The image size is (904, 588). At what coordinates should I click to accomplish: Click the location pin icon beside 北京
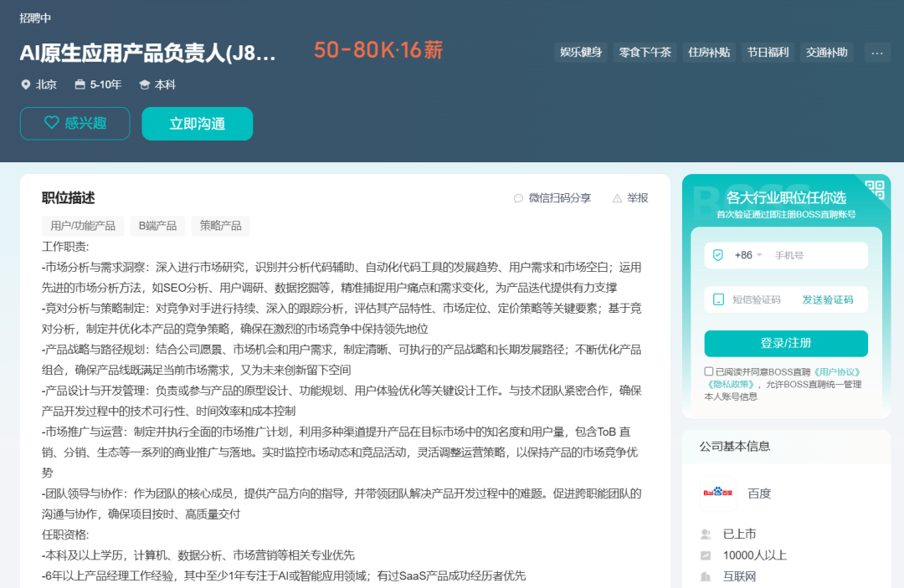[x=25, y=84]
